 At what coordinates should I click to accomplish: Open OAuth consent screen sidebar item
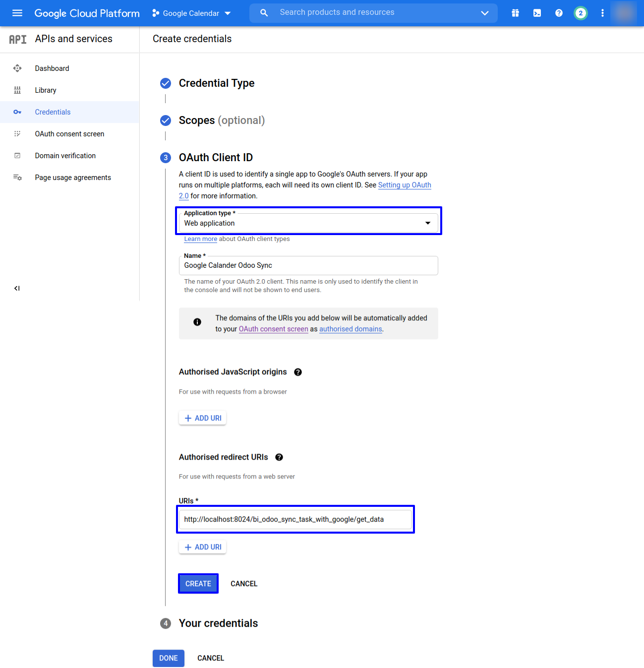coord(69,134)
